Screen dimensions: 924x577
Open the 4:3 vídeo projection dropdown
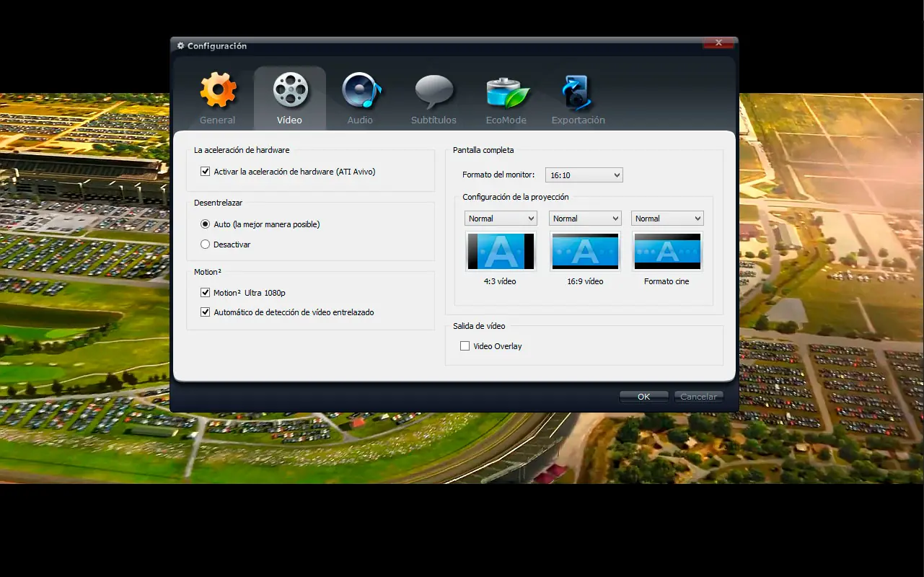pyautogui.click(x=501, y=219)
